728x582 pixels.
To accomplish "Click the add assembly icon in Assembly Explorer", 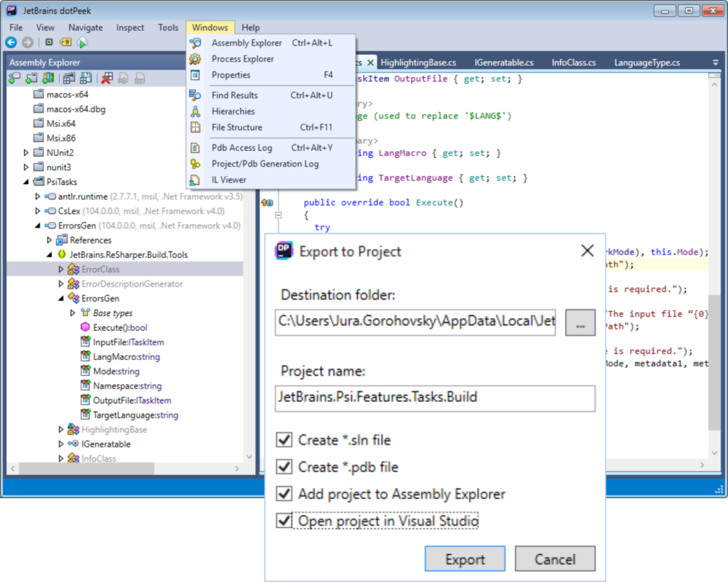I will 14,78.
